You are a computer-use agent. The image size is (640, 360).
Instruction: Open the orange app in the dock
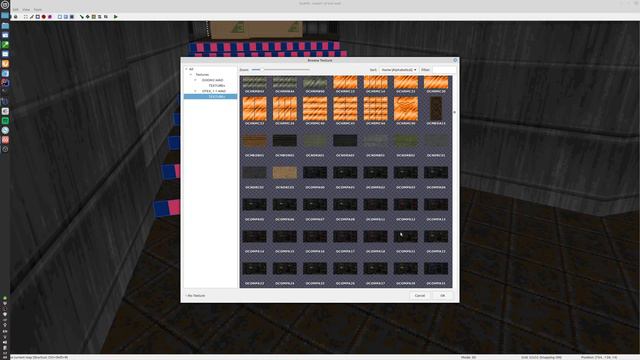(x=5, y=64)
